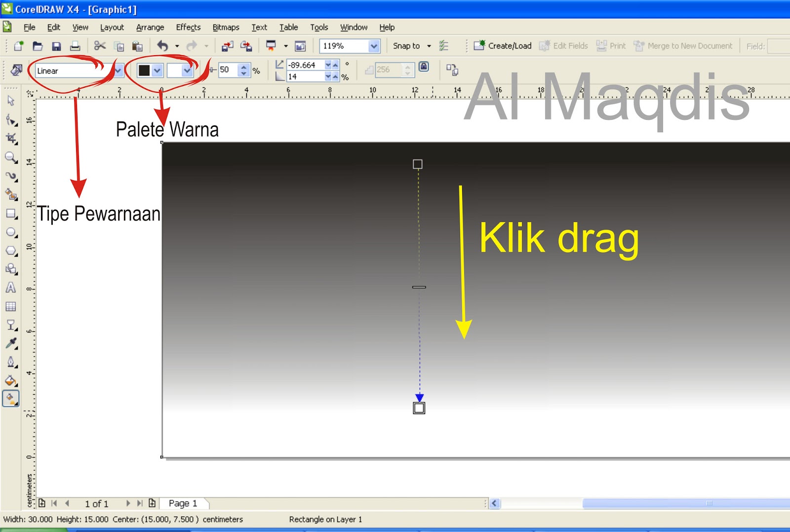790x532 pixels.
Task: Switch to the Page 1 tab
Action: click(x=183, y=503)
